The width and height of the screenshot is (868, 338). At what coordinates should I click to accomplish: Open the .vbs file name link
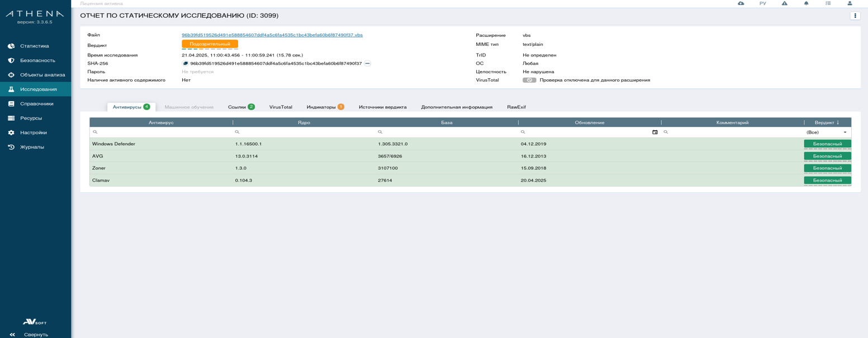(x=272, y=35)
